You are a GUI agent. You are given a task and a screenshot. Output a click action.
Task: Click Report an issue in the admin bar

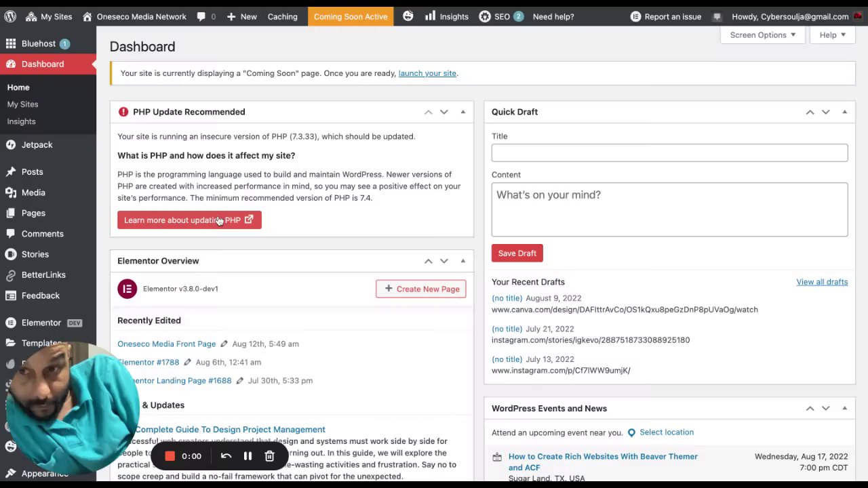click(665, 16)
